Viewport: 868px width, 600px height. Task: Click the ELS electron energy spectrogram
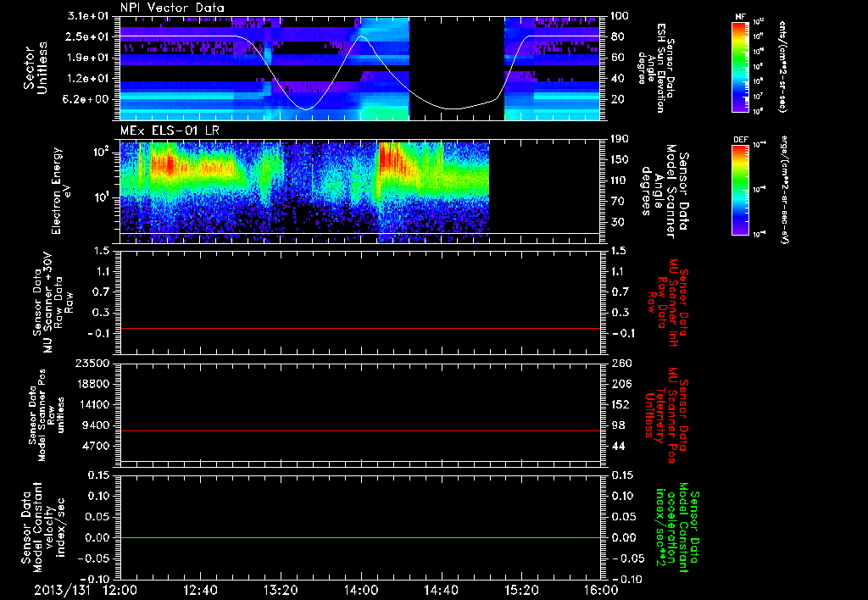pos(304,192)
